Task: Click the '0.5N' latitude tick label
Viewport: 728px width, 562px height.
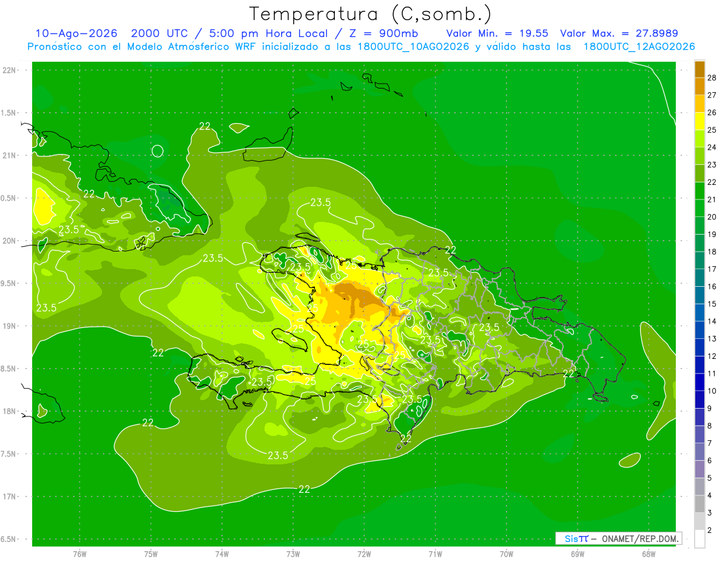Action: 10,198
